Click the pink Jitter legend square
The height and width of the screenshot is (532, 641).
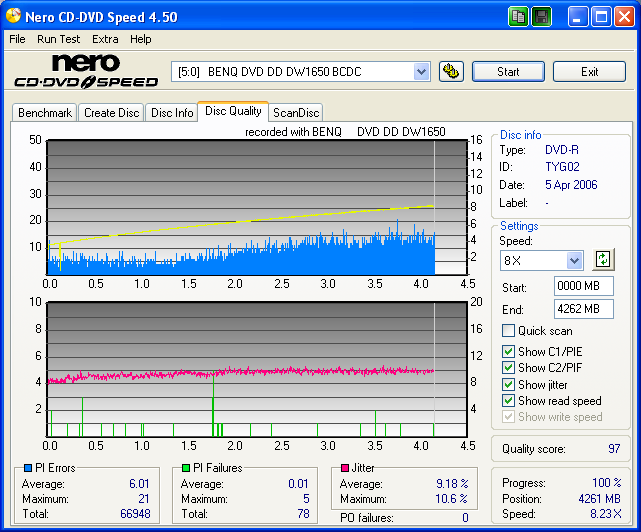[345, 468]
